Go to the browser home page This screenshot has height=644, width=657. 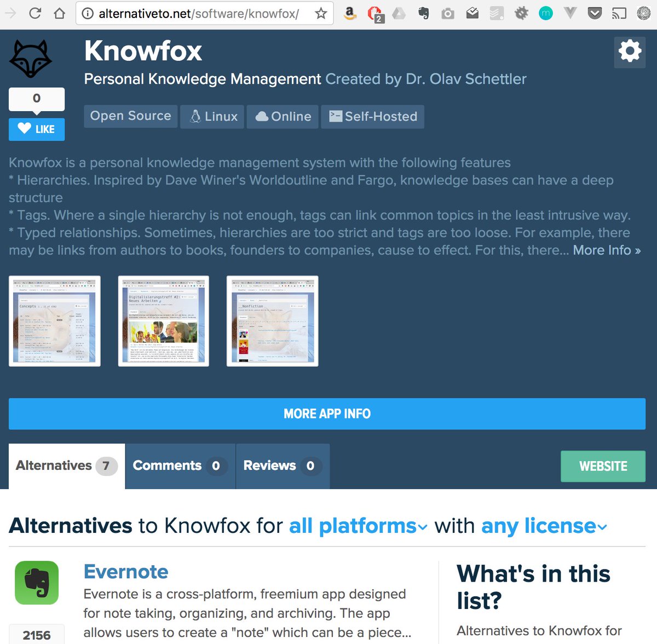click(x=59, y=13)
